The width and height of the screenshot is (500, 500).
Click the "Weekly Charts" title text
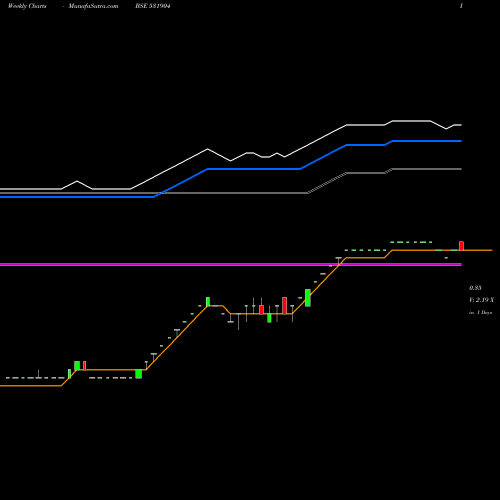coord(27,6)
